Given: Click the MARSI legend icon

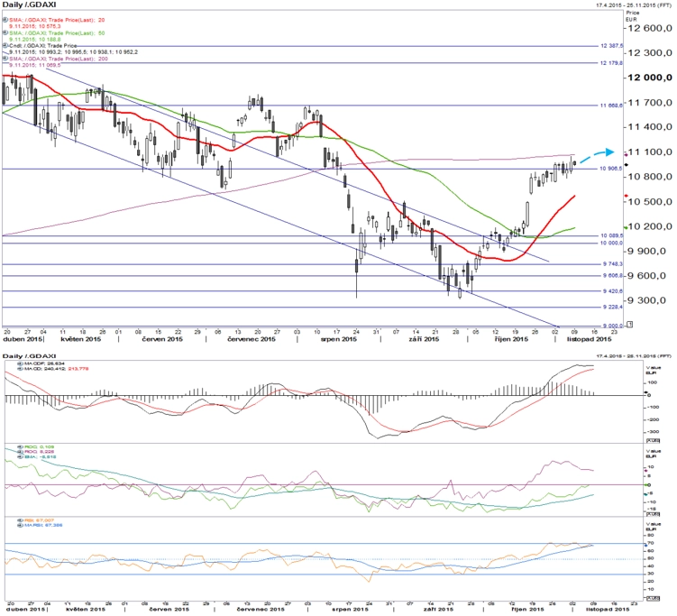Looking at the screenshot, I should (x=20, y=525).
